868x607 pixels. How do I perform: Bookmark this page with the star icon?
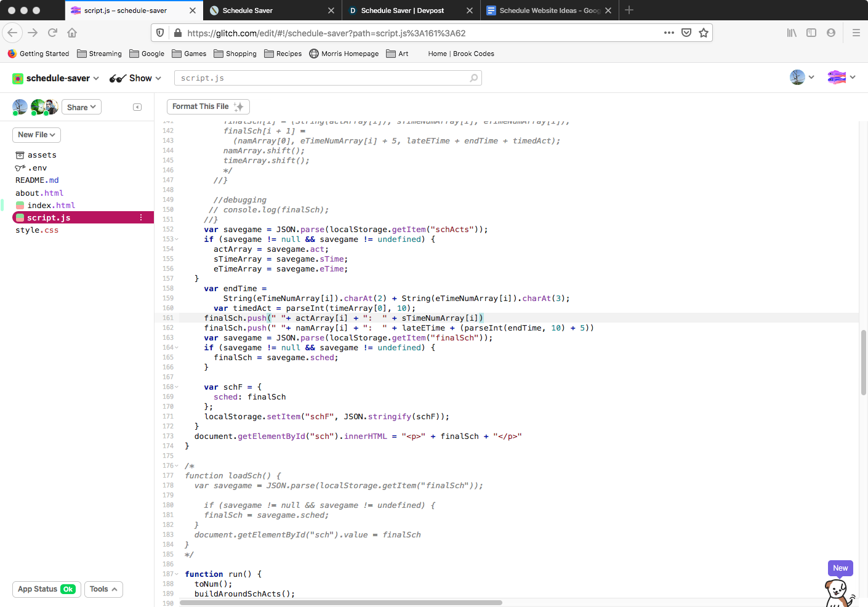point(704,33)
